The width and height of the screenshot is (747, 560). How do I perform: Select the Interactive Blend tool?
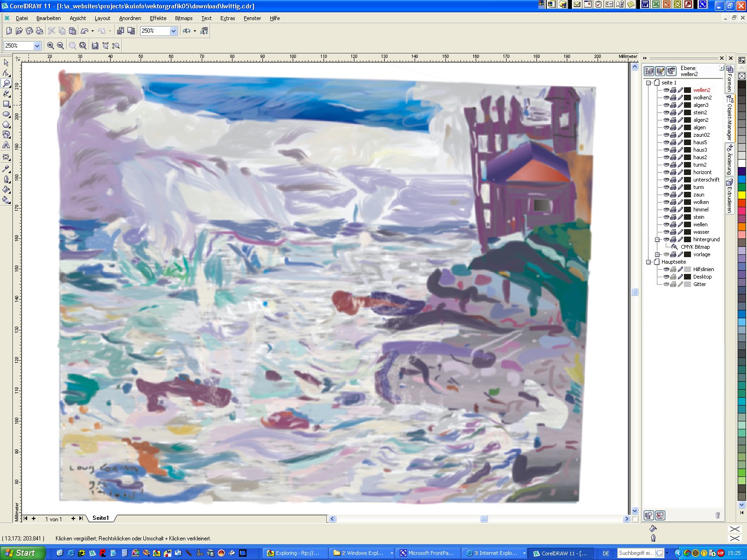(x=6, y=157)
